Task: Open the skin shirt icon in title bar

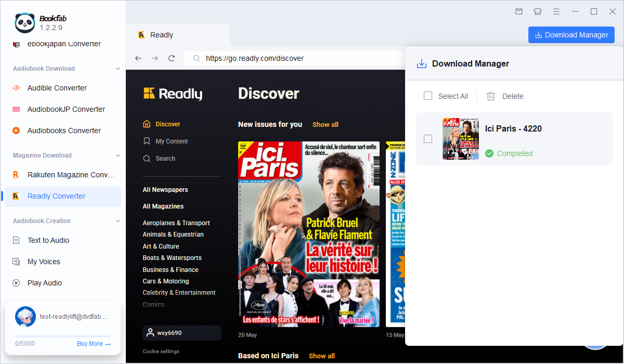Action: click(x=538, y=11)
